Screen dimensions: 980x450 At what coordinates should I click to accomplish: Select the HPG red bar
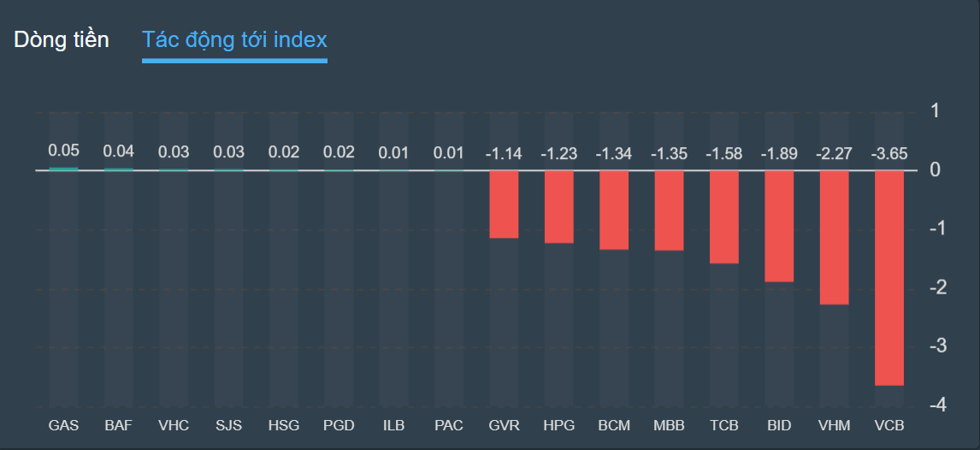click(558, 206)
